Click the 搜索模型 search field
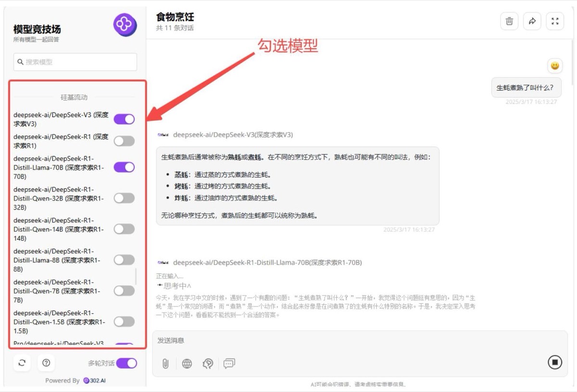The height and width of the screenshot is (392, 577). [x=75, y=62]
